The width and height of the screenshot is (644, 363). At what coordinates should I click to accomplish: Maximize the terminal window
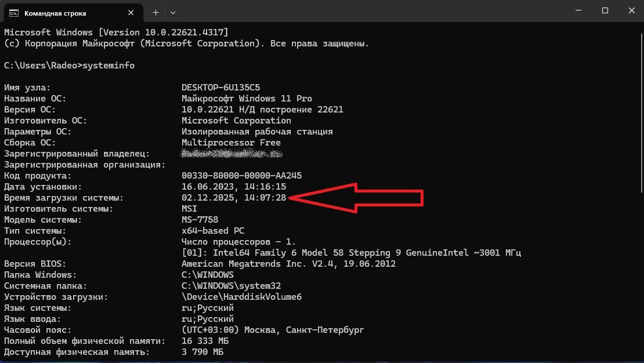tap(605, 11)
